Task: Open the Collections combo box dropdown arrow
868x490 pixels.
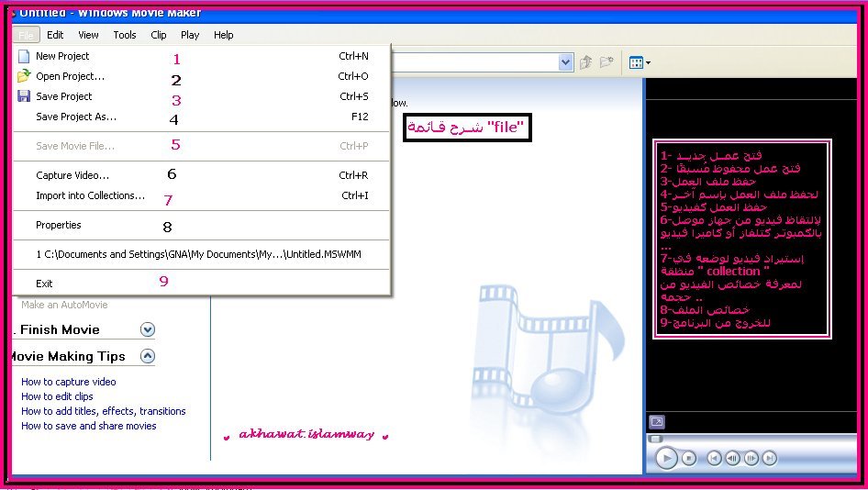Action: (x=565, y=62)
